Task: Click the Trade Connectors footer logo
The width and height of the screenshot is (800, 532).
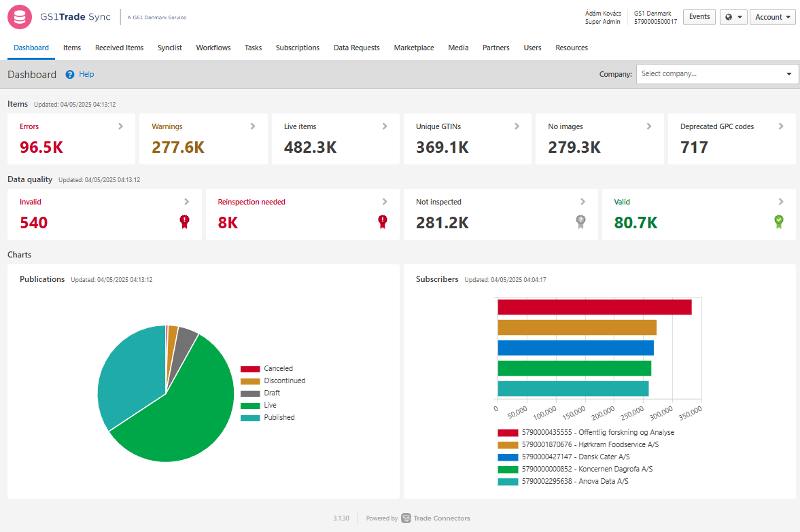Action: [x=406, y=518]
